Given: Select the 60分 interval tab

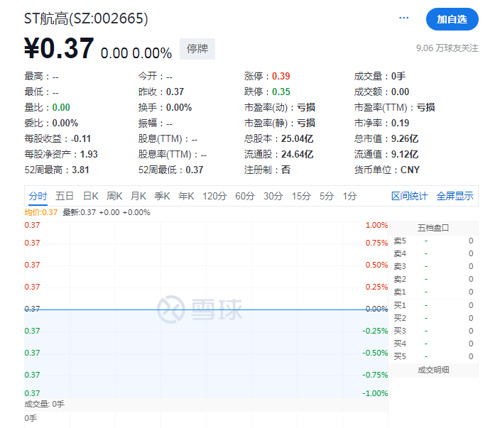Looking at the screenshot, I should coord(245,196).
